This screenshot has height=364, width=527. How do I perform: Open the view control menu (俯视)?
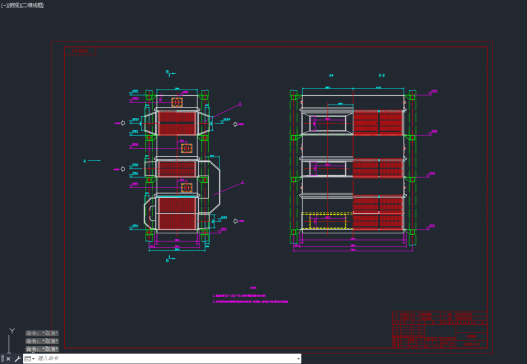tap(14, 5)
